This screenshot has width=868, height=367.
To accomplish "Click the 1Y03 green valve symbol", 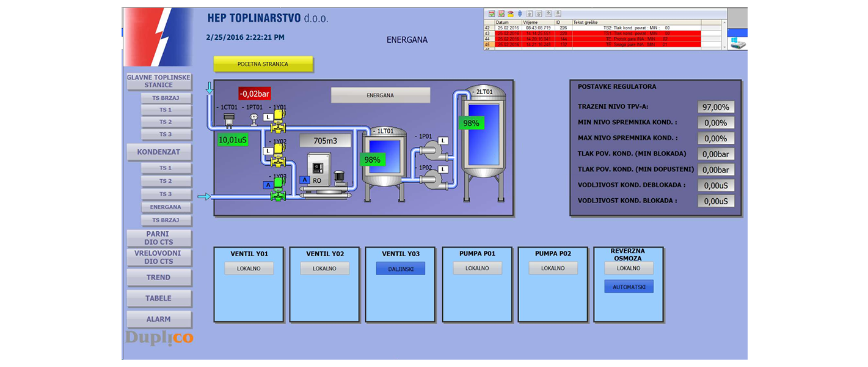I will [x=278, y=190].
